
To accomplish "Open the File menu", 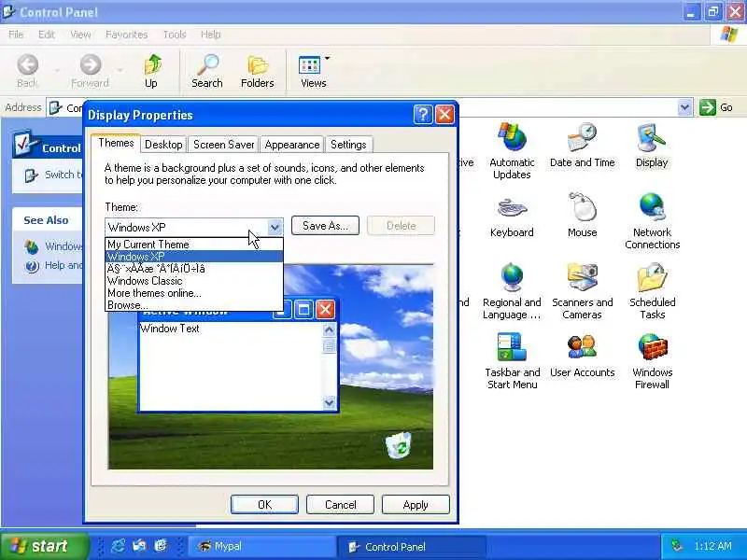I will (16, 35).
